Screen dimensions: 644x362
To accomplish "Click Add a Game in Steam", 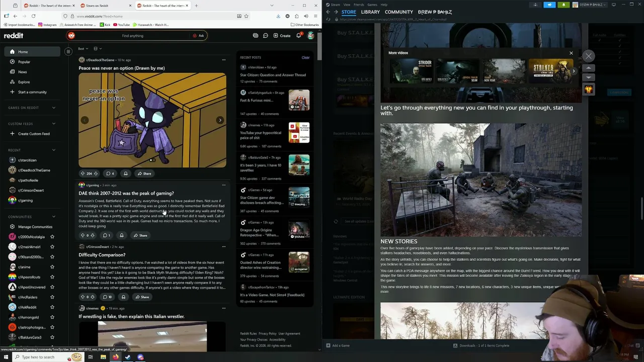I will pos(338,345).
